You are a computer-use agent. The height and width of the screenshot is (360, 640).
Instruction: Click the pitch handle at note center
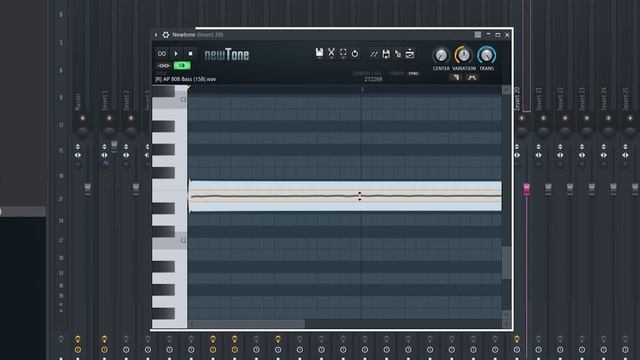click(x=360, y=196)
